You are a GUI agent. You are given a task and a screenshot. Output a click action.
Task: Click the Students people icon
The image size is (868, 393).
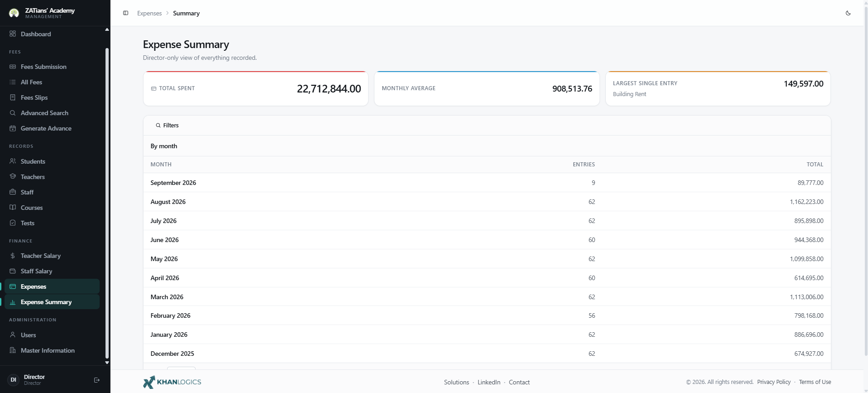pyautogui.click(x=13, y=161)
